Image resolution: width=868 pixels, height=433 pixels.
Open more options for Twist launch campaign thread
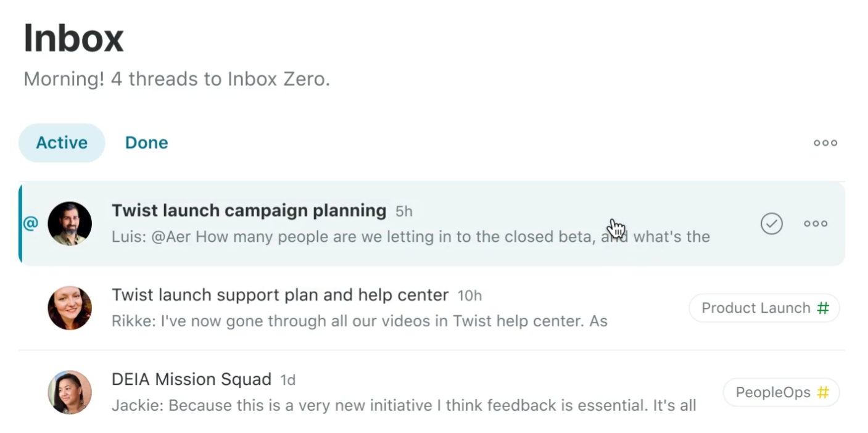pos(816,223)
